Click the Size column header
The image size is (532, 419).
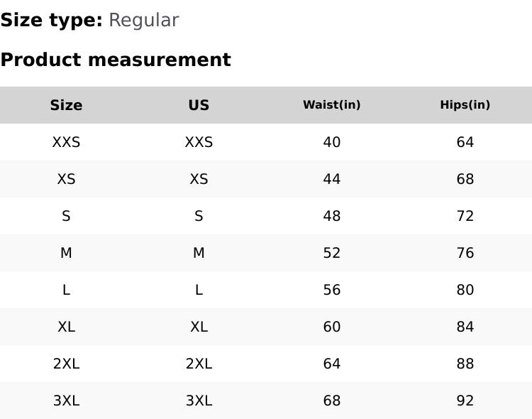[66, 105]
